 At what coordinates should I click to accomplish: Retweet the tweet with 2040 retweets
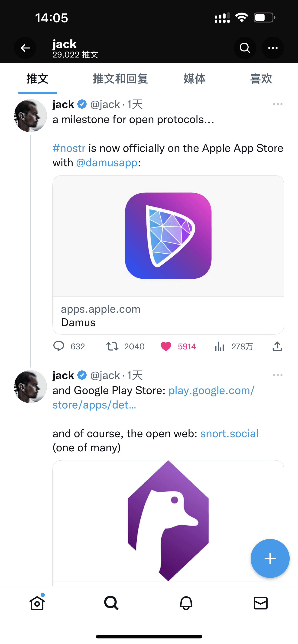(112, 347)
